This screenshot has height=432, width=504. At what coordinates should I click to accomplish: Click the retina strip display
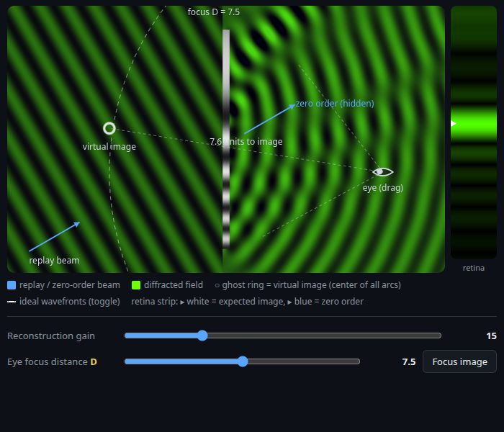tap(474, 132)
